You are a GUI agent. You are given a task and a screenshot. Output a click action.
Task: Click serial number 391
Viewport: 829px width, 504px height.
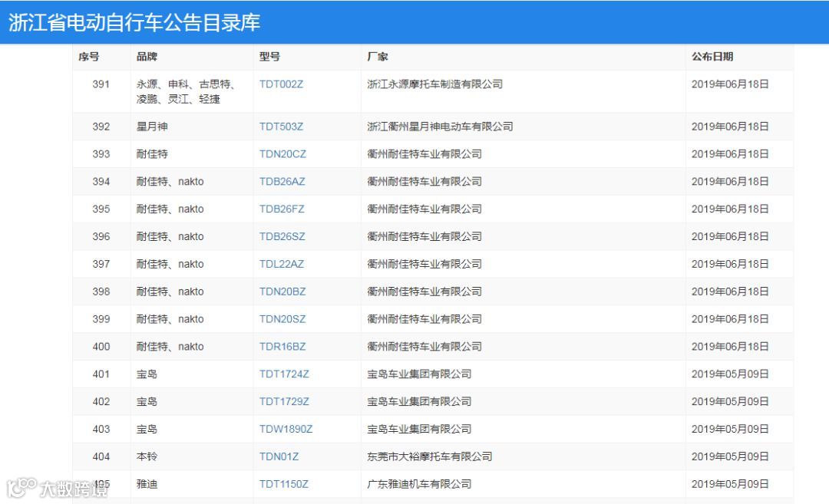101,84
